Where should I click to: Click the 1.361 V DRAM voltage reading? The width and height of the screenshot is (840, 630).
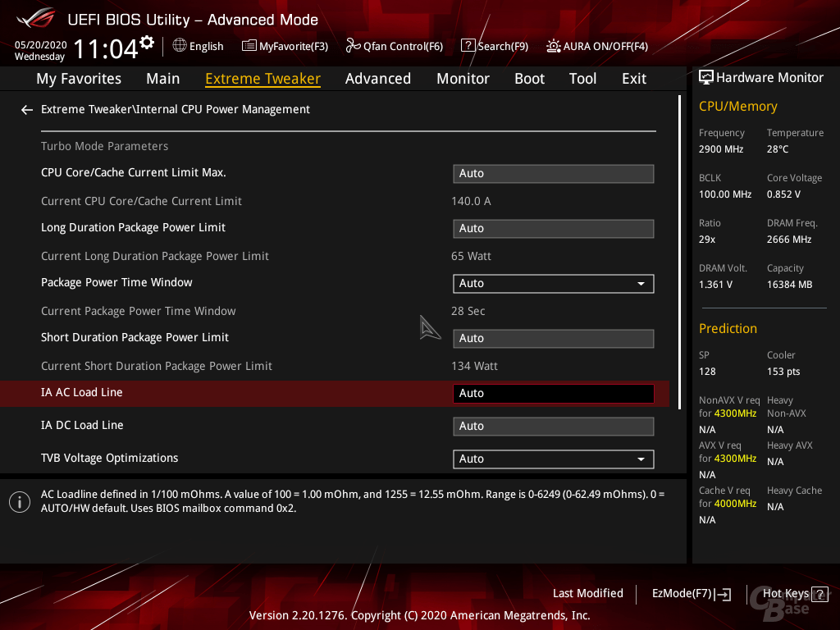point(715,285)
